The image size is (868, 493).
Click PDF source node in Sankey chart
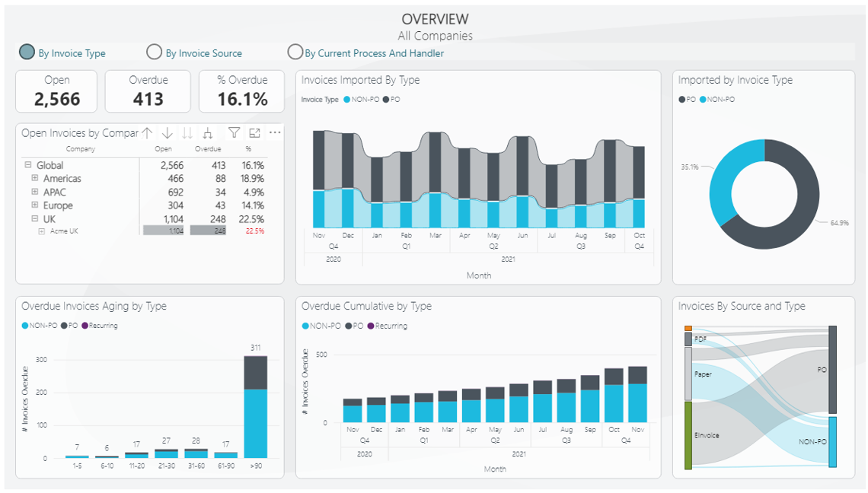click(x=688, y=339)
